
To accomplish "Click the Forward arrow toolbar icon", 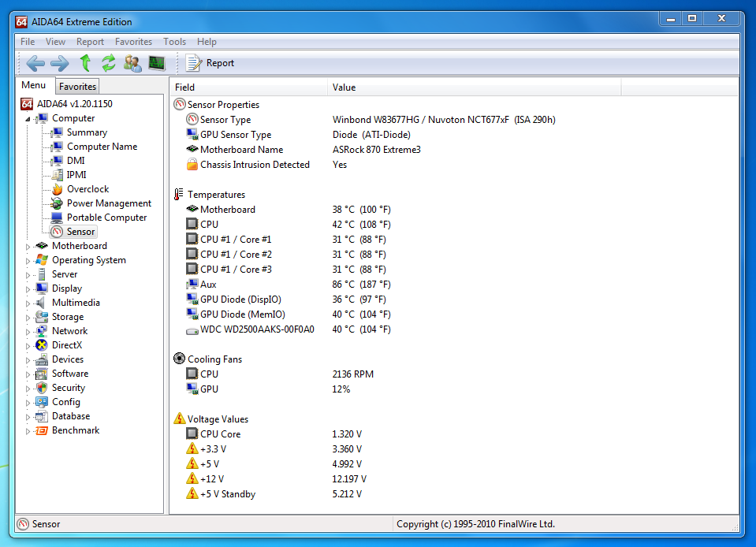I will point(59,63).
